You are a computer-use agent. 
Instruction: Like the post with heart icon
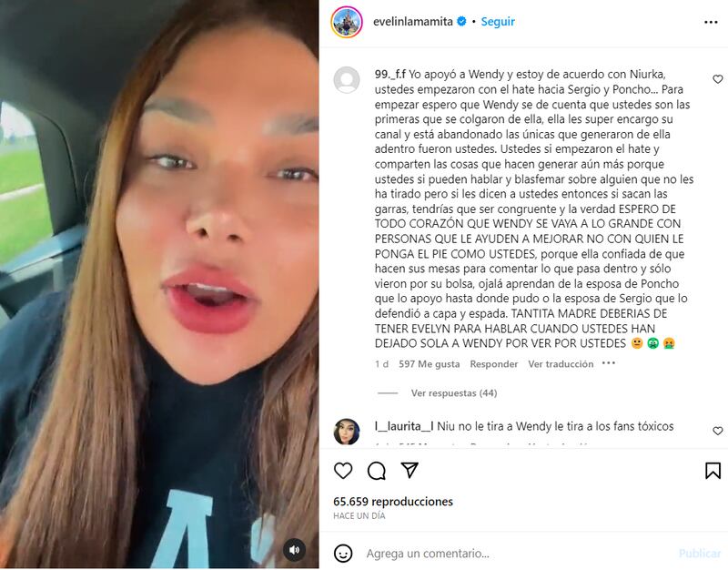click(343, 471)
